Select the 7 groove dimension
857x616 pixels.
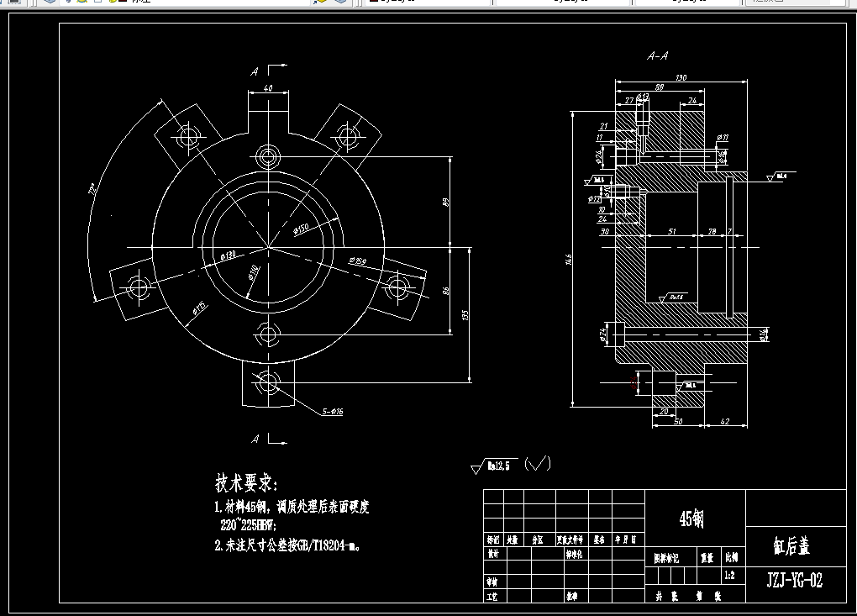pyautogui.click(x=729, y=232)
